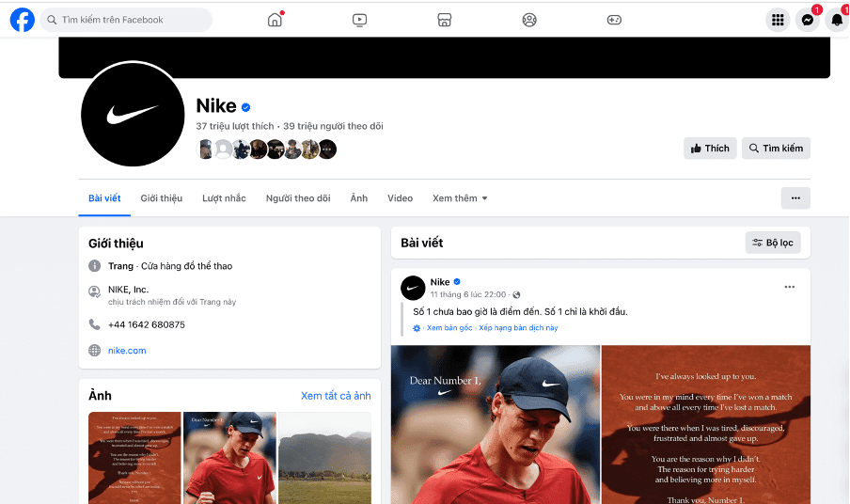This screenshot has width=850, height=504.
Task: Switch to the Giới thiệu tab
Action: tap(162, 198)
